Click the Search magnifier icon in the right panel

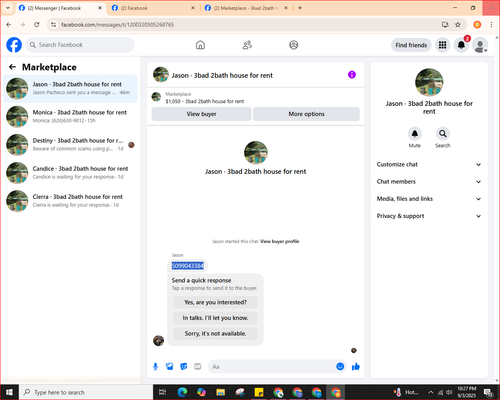click(x=443, y=134)
